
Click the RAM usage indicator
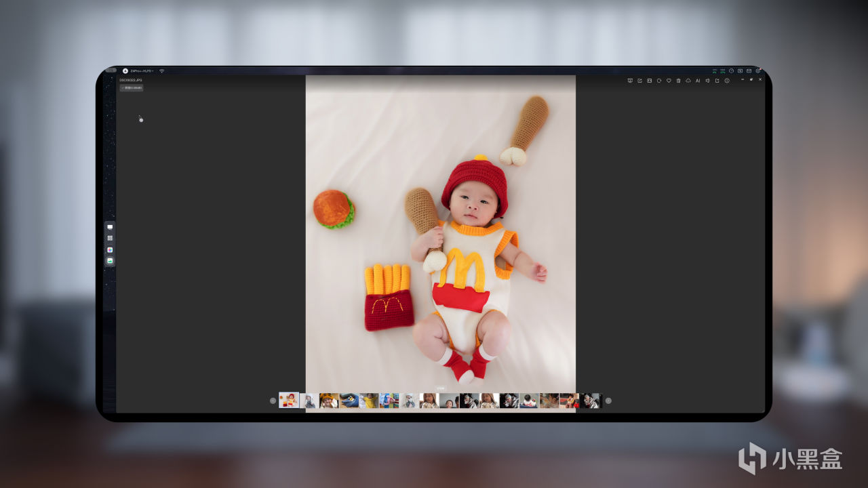coord(723,70)
